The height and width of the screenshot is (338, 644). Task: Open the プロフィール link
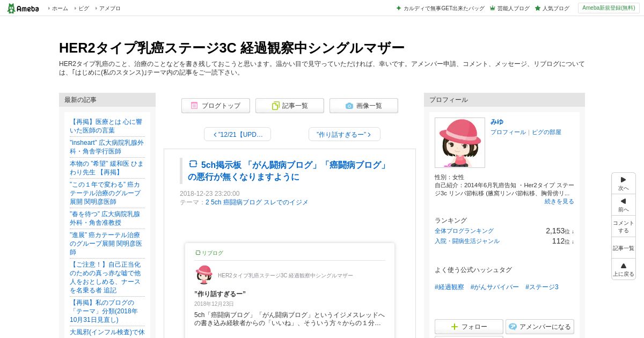508,132
